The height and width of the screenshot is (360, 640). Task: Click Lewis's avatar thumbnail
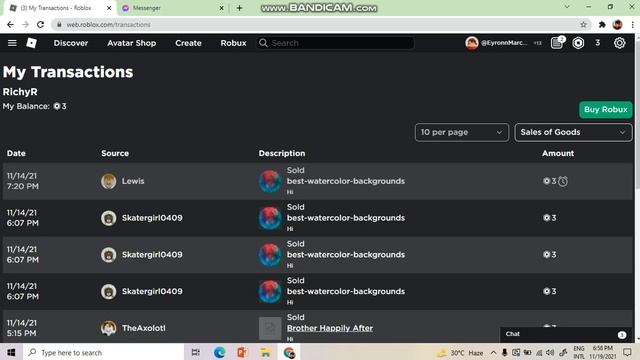(x=109, y=181)
